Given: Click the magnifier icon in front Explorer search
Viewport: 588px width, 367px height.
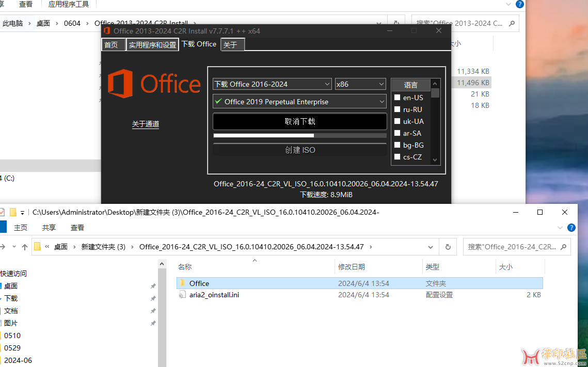Looking at the screenshot, I should coord(563,247).
